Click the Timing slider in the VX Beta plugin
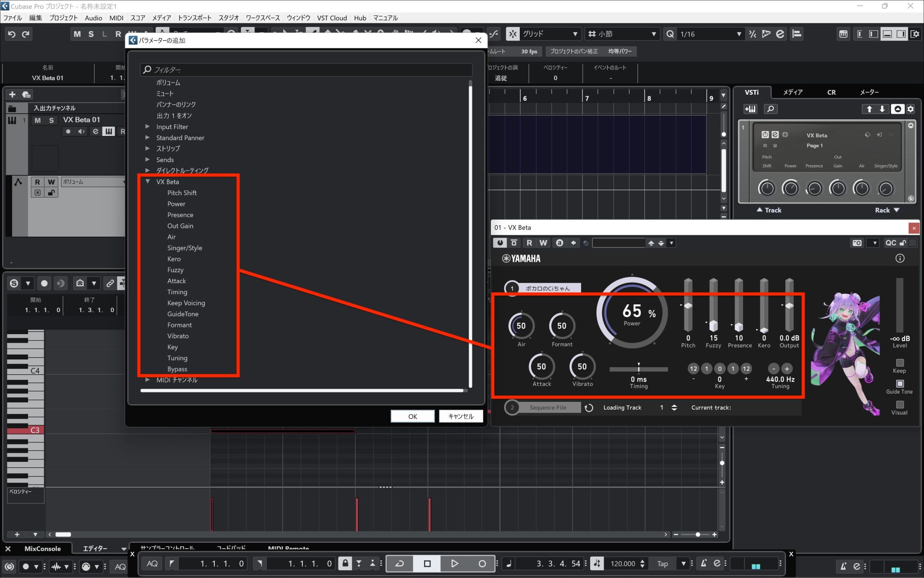 [639, 369]
